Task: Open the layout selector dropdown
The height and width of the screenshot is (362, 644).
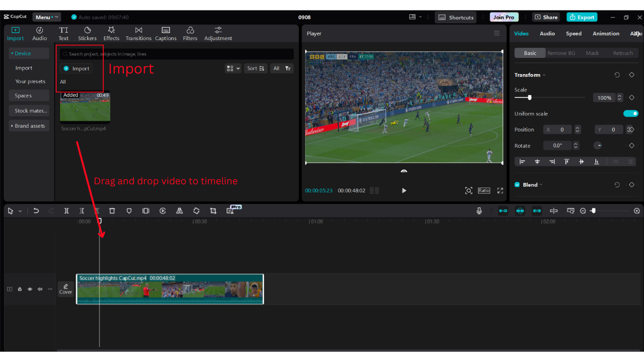Action: pos(416,17)
